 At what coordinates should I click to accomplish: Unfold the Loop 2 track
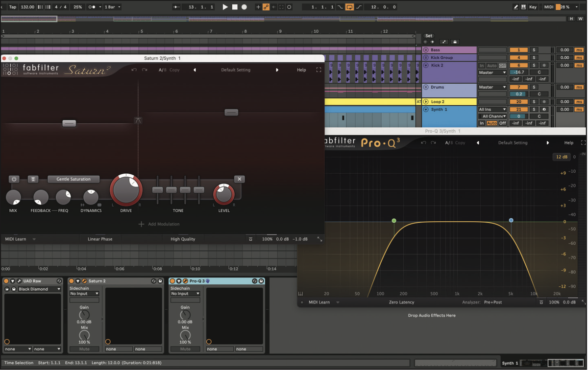coord(426,102)
